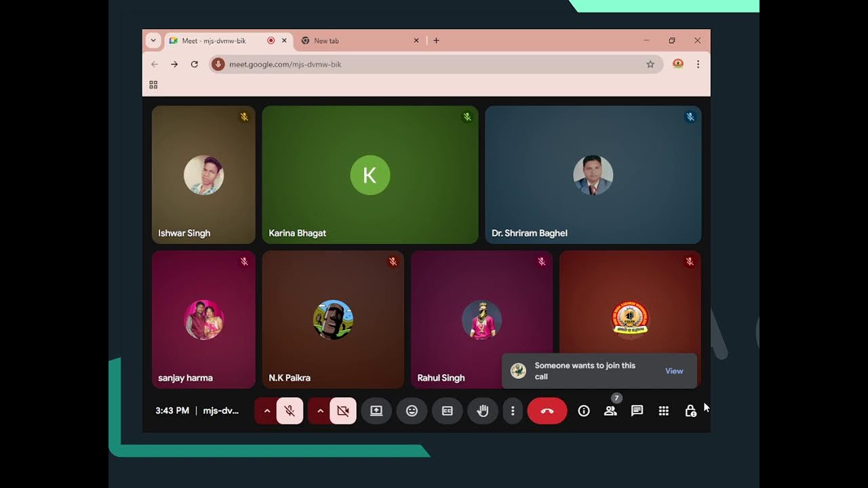Image resolution: width=868 pixels, height=488 pixels.
Task: Open chat with everyone icon
Action: [637, 411]
